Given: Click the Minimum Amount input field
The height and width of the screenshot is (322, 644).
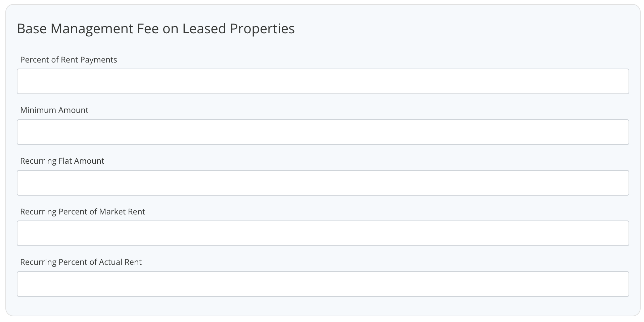Looking at the screenshot, I should (322, 132).
